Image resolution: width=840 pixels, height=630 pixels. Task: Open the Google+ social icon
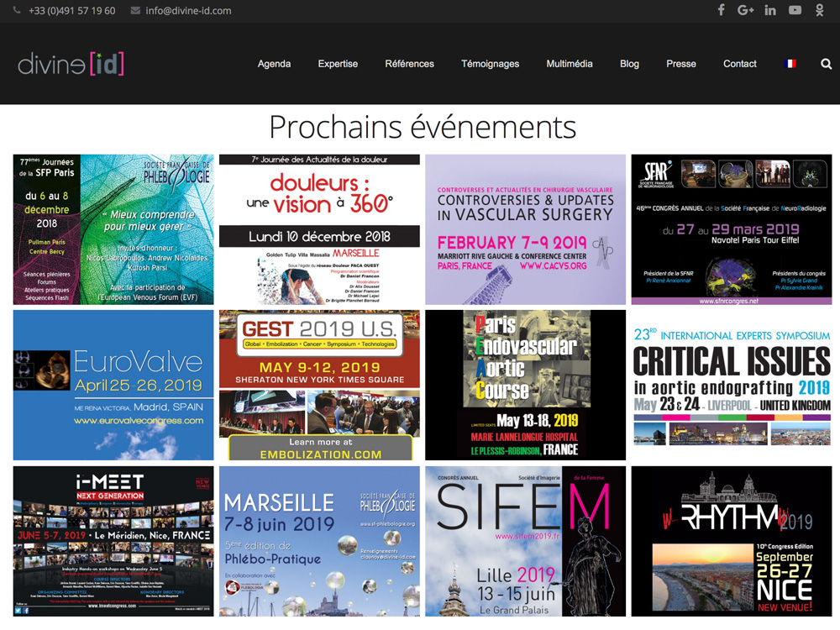pos(745,10)
